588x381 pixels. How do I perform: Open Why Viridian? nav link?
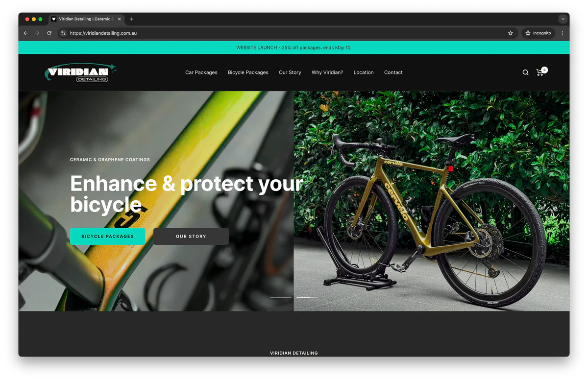pyautogui.click(x=327, y=72)
